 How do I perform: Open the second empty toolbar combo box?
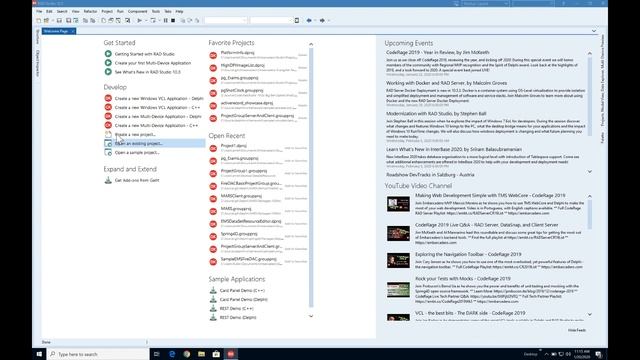pos(271,20)
